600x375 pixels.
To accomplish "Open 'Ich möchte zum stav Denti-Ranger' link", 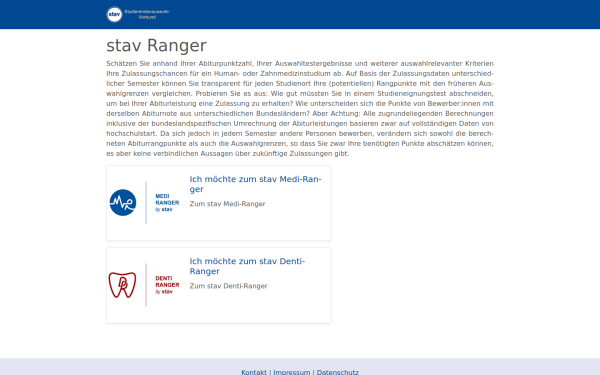I will coord(247,266).
